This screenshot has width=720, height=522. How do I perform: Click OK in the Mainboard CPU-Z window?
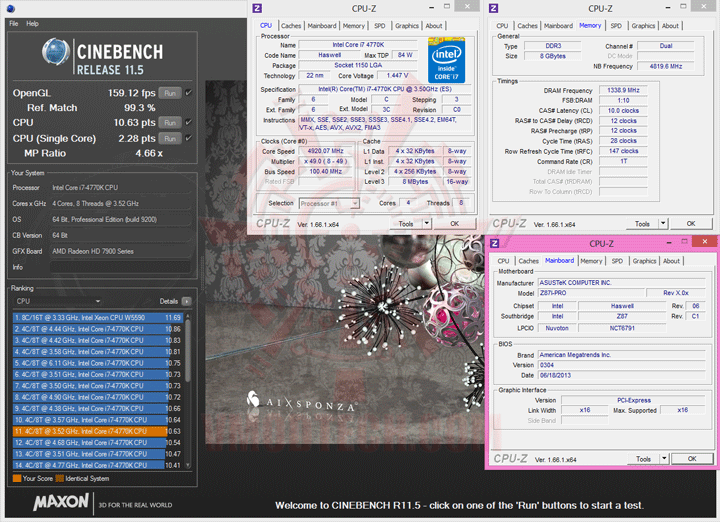click(692, 459)
